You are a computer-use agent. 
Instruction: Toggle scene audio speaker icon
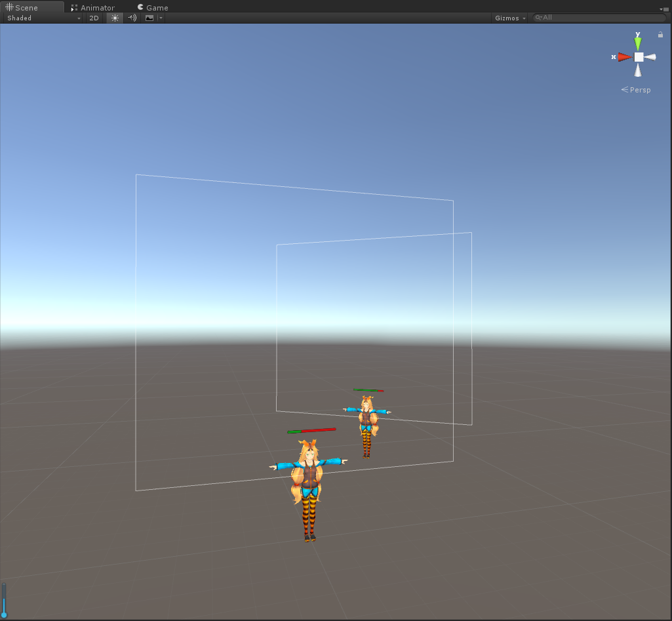coord(132,18)
